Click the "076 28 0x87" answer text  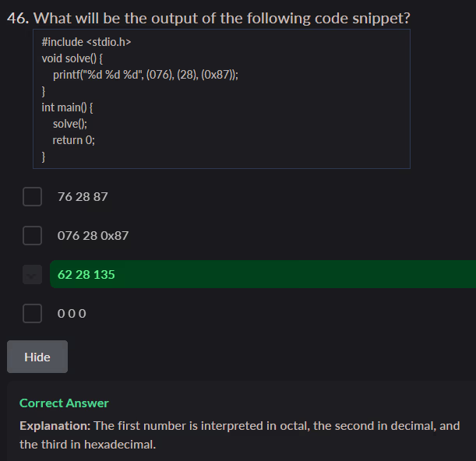[93, 235]
